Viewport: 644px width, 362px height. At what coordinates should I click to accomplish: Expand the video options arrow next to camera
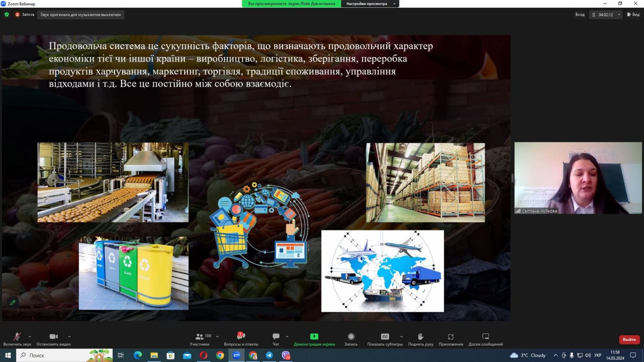69,336
